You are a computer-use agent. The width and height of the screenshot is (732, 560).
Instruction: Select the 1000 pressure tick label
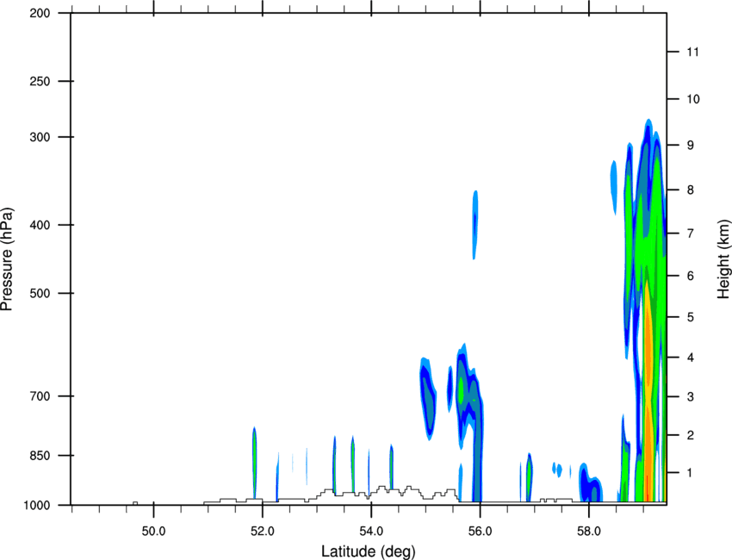37,506
